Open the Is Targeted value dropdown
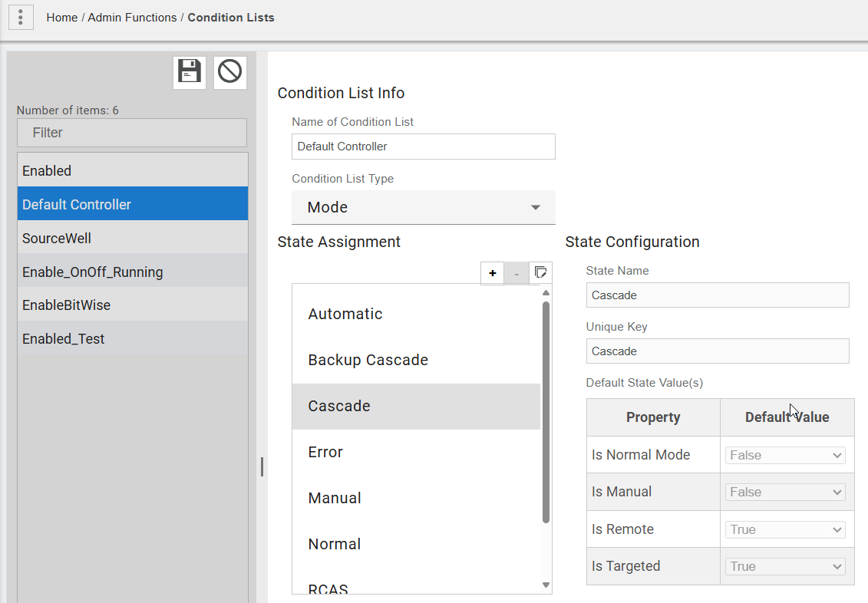The image size is (868, 603). pos(785,567)
